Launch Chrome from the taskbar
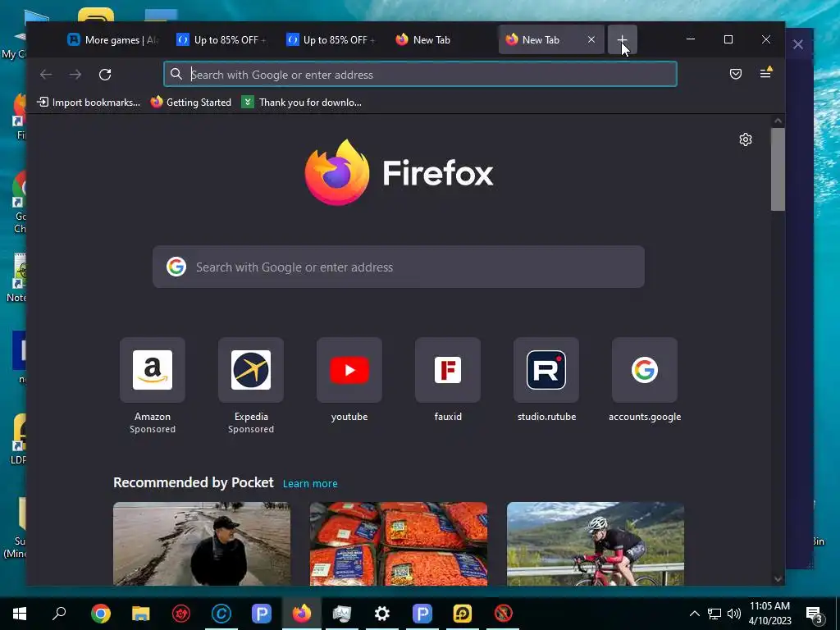Viewport: 840px width, 630px height. pos(100,614)
